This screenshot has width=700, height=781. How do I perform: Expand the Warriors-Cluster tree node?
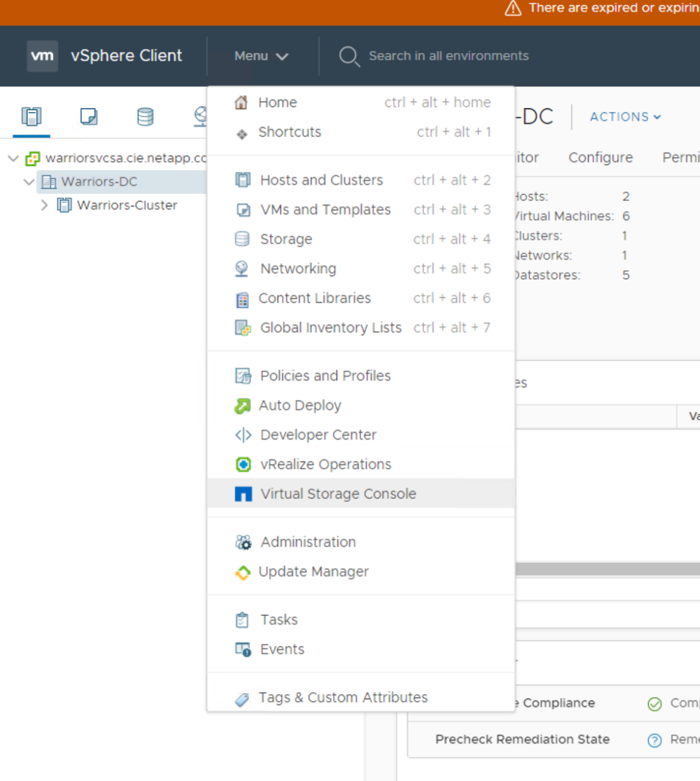point(44,205)
